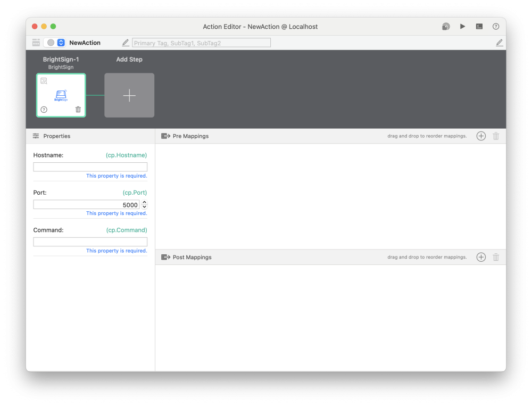Click the Port value field showing 5000
The height and width of the screenshot is (406, 532).
(86, 205)
